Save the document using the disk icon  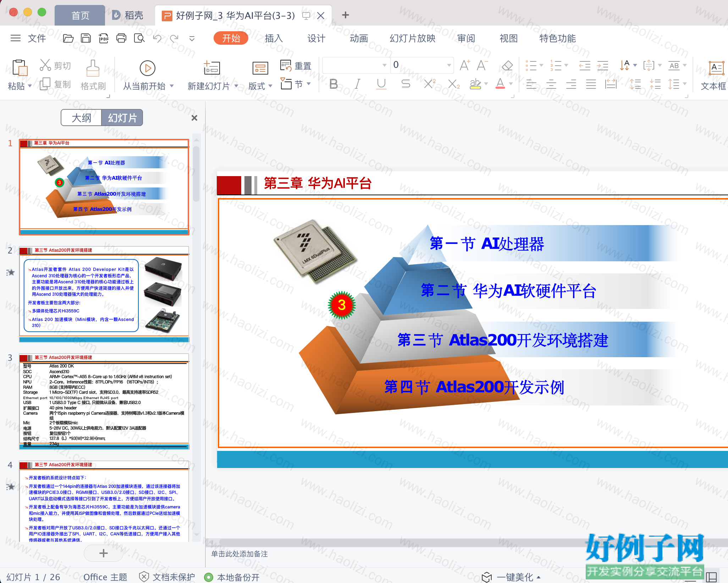[x=86, y=38]
